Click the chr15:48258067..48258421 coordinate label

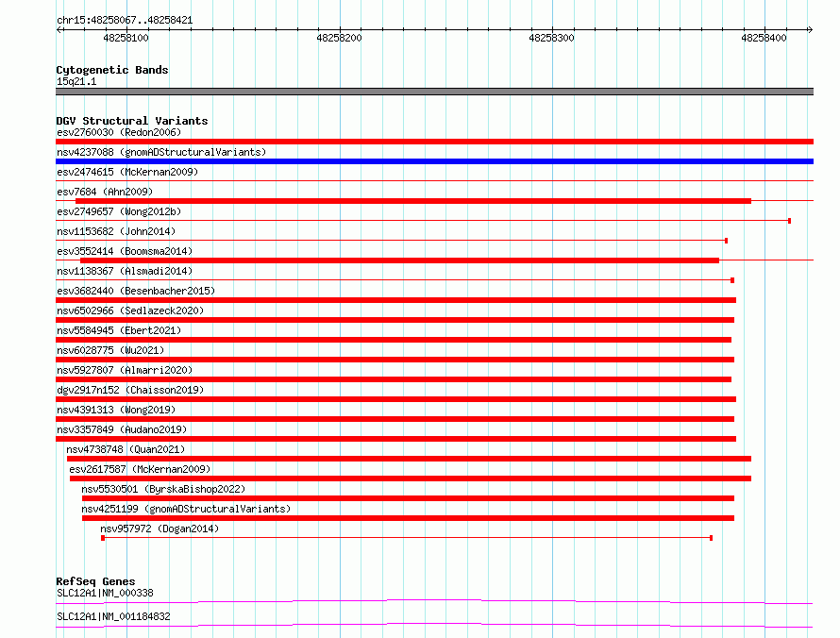125,20
